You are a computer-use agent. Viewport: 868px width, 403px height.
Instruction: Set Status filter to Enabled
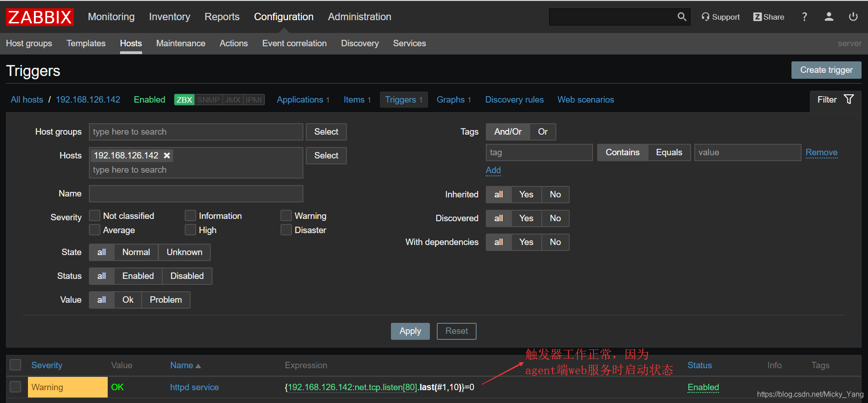(138, 276)
